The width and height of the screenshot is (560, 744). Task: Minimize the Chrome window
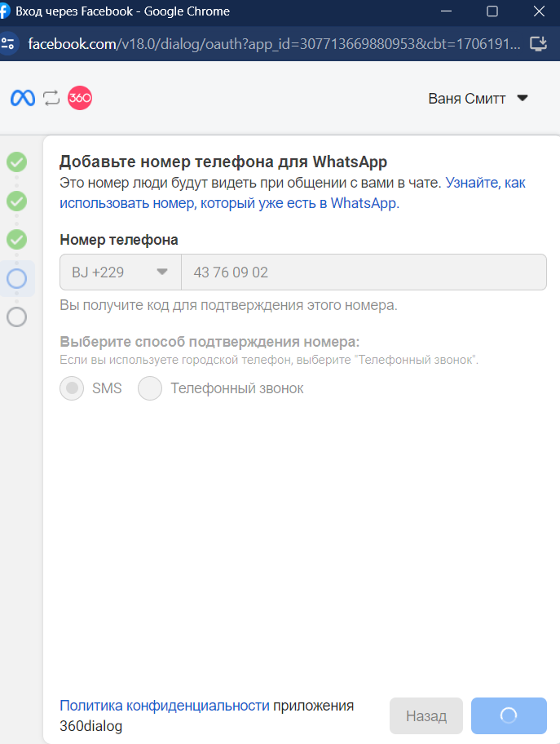(446, 11)
